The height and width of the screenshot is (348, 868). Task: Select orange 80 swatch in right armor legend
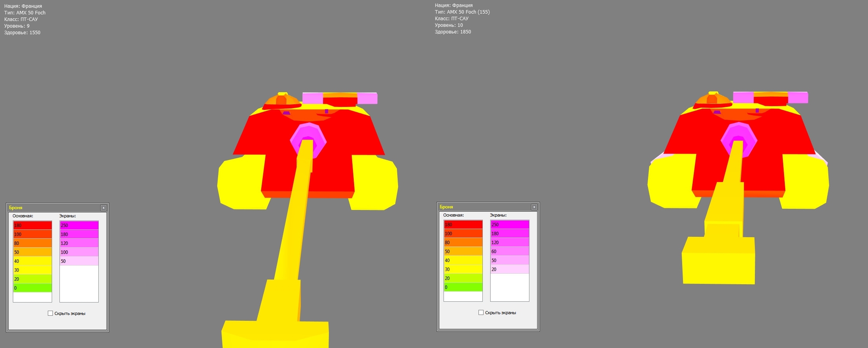(x=463, y=243)
